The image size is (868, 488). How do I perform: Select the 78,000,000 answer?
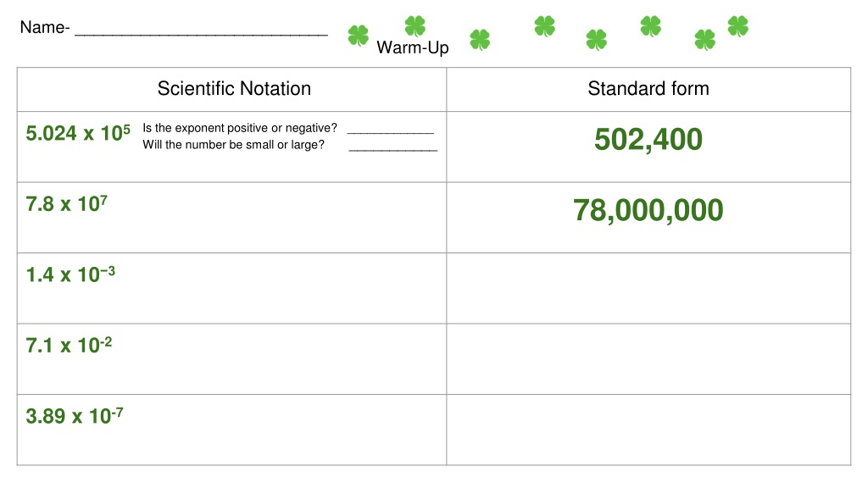[x=648, y=211]
